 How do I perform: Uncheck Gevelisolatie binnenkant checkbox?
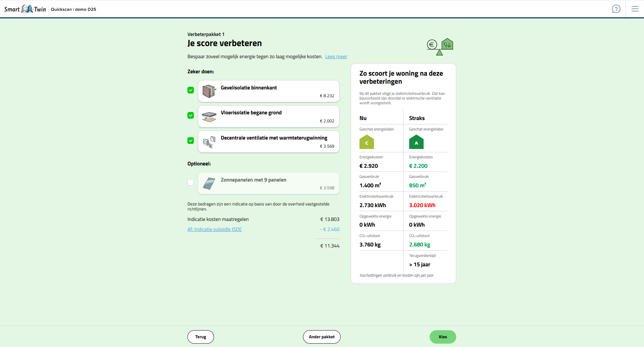click(x=190, y=90)
